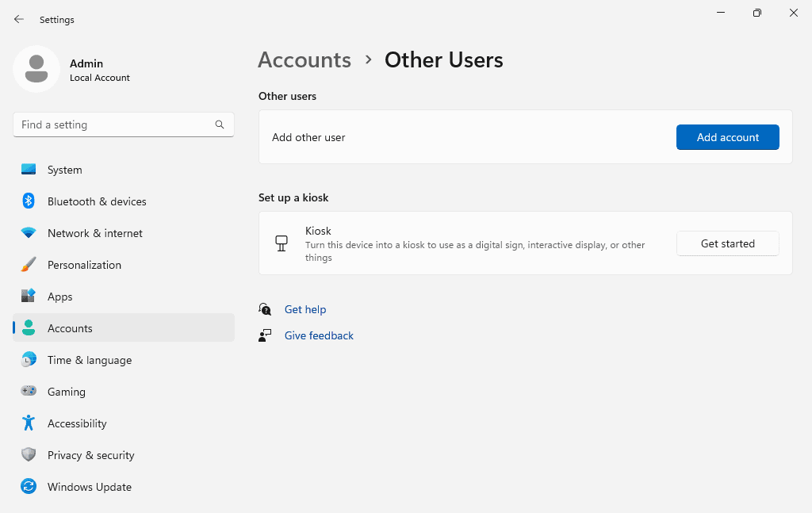Click the Apps icon in sidebar
812x513 pixels.
(x=29, y=296)
